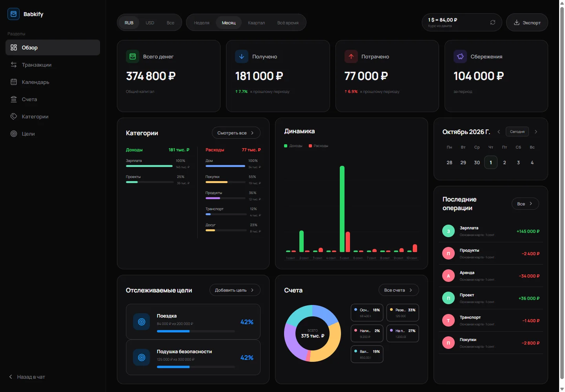The width and height of the screenshot is (565, 392).
Task: Click the Экспорт button
Action: click(527, 22)
